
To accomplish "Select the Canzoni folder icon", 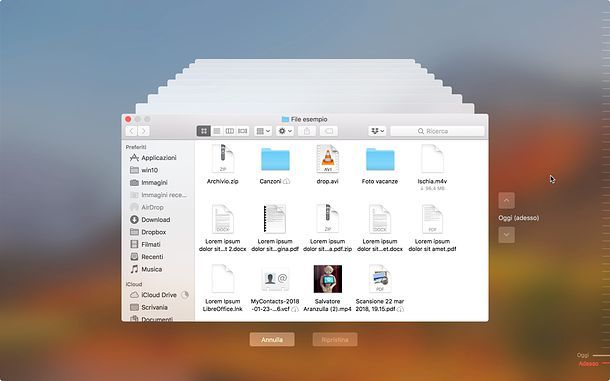I will pos(275,159).
